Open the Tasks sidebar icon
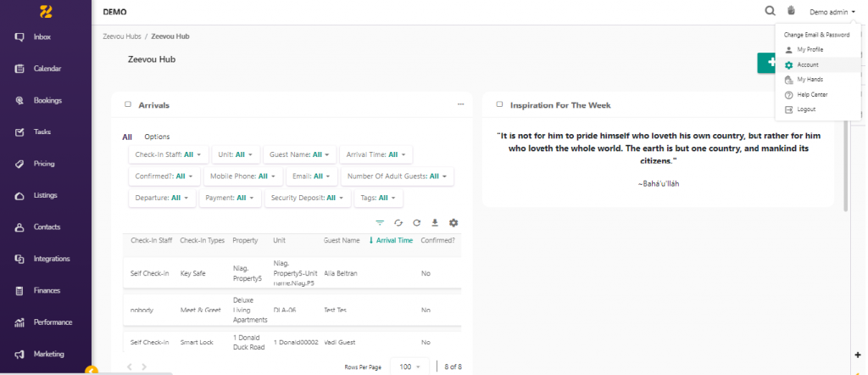868x375 pixels. 19,132
